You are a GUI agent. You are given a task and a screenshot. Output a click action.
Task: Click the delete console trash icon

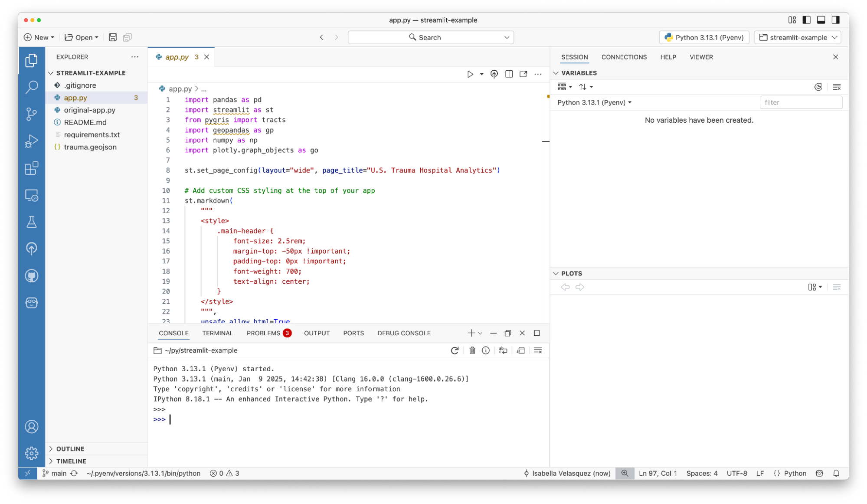point(472,350)
